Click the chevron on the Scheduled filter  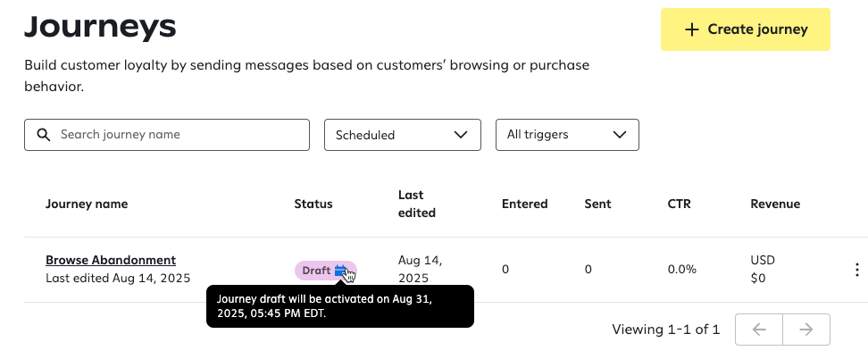pyautogui.click(x=461, y=135)
